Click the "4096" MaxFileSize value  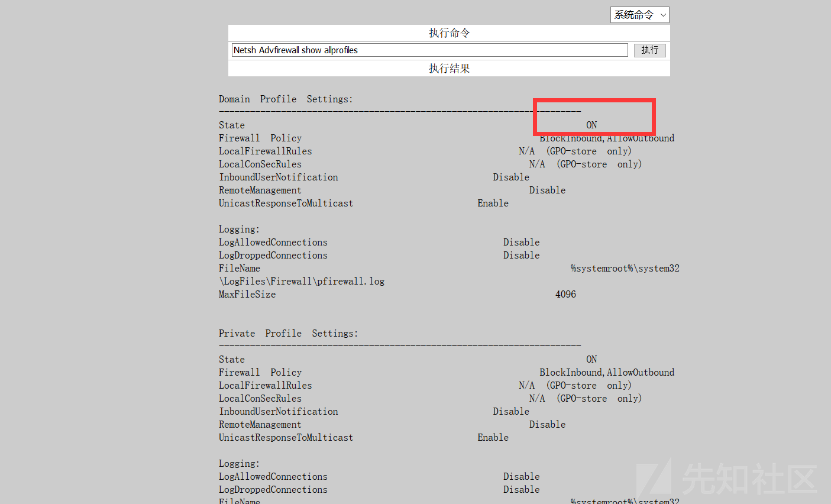(565, 295)
